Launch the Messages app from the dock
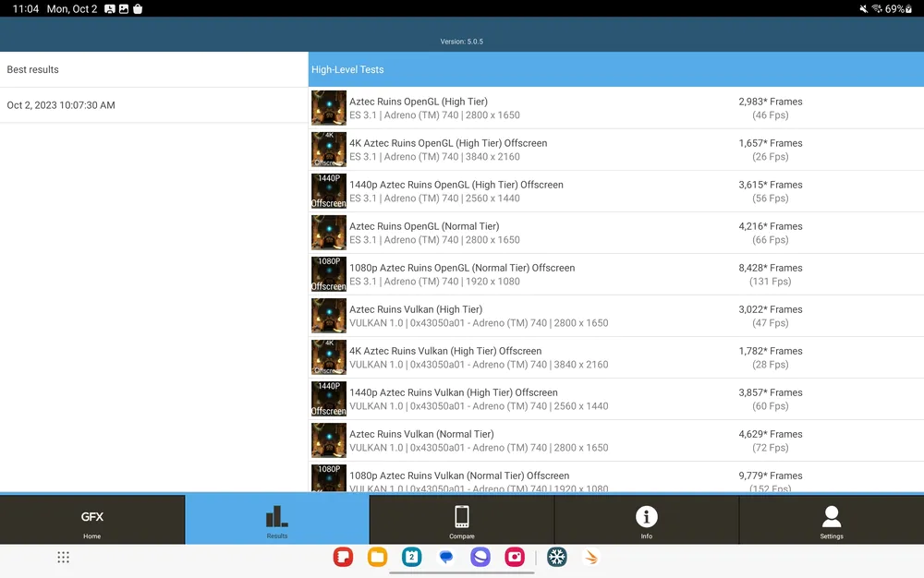The width and height of the screenshot is (924, 578). click(446, 557)
